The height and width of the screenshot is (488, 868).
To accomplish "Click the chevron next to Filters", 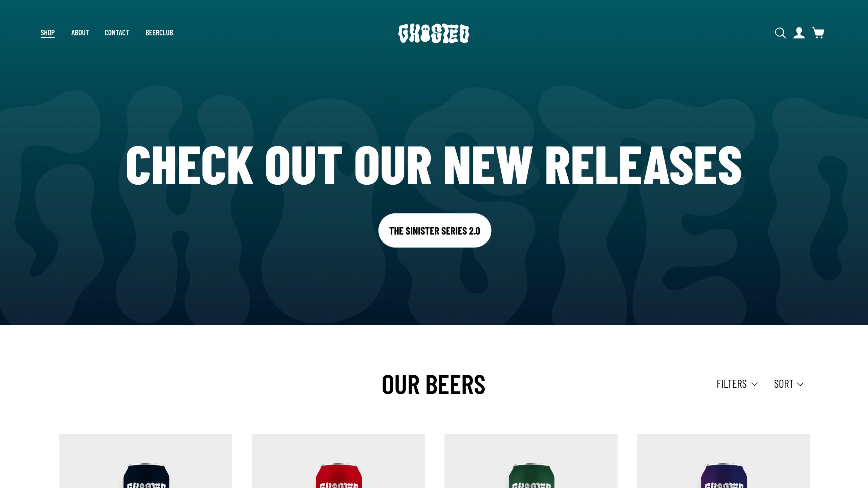I will (754, 385).
